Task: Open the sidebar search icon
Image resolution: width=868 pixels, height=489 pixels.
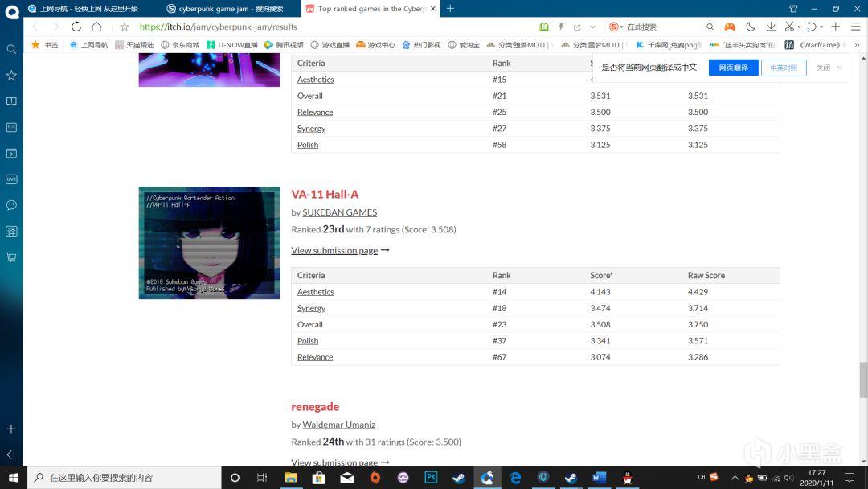Action: [x=11, y=49]
